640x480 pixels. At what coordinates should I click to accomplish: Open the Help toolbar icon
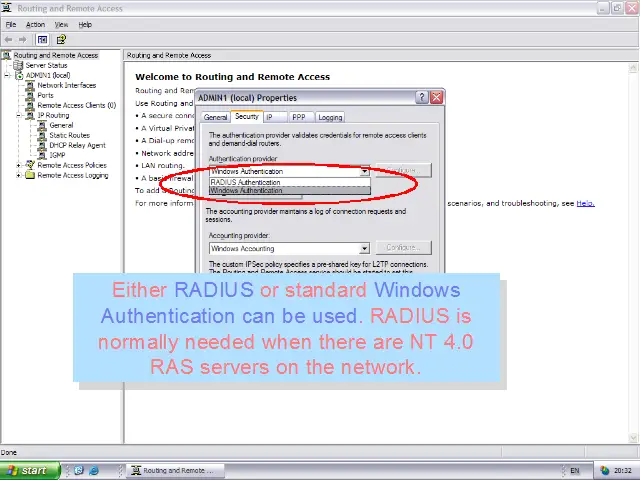tap(61, 40)
